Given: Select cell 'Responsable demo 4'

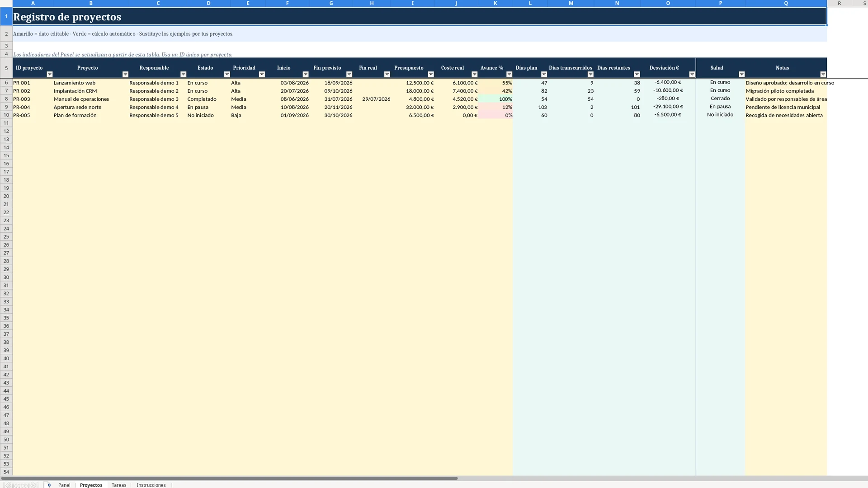Looking at the screenshot, I should (x=158, y=107).
